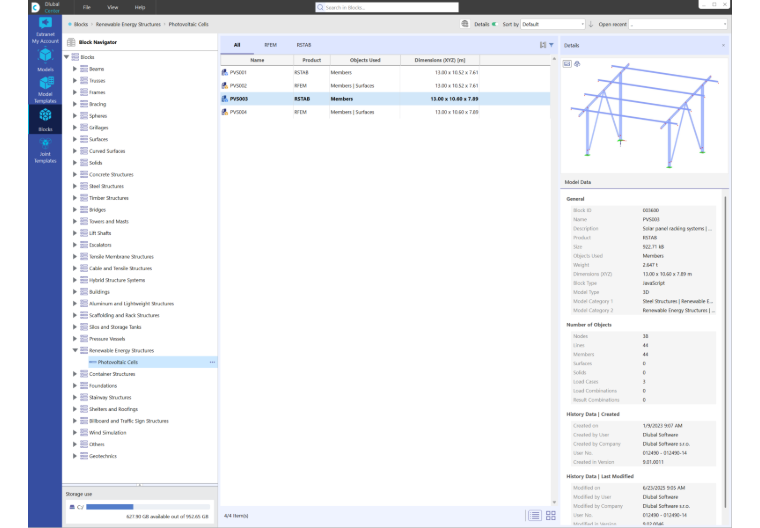This screenshot has height=528, width=760.
Task: Click Blocks in the breadcrumb
Action: 81,24
